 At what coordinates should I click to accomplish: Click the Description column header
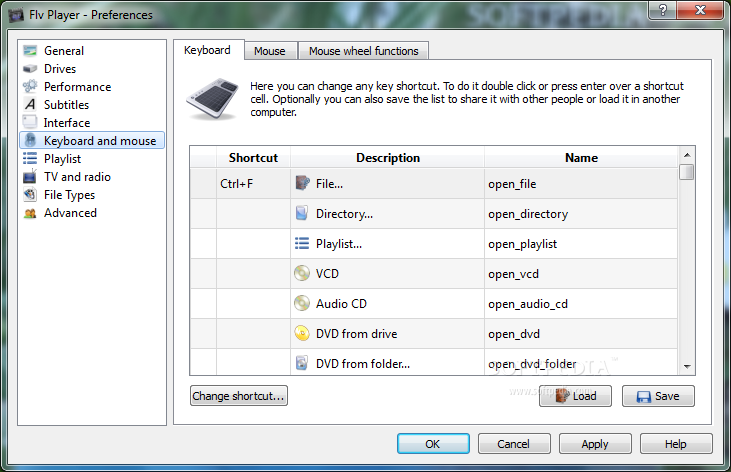click(388, 158)
